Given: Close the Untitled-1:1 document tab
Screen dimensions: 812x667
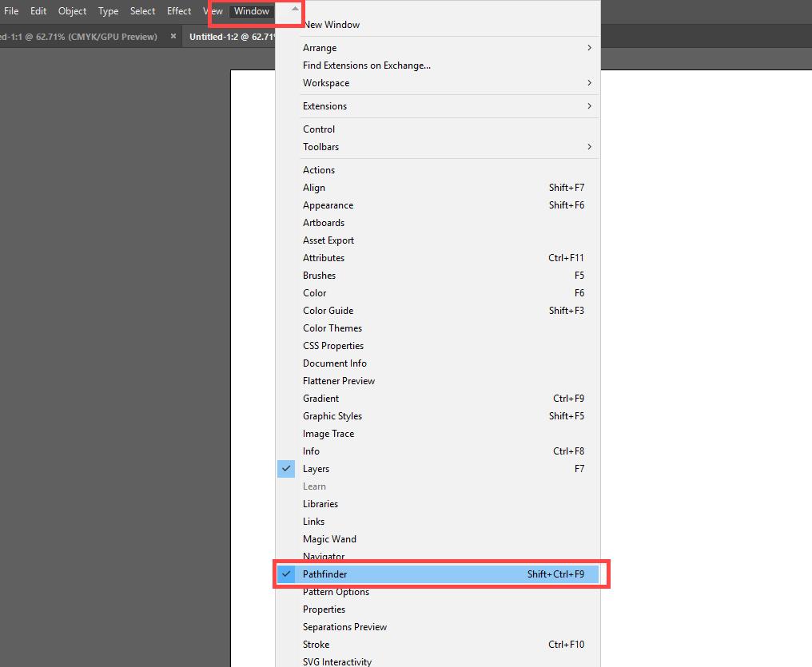Looking at the screenshot, I should tap(173, 37).
